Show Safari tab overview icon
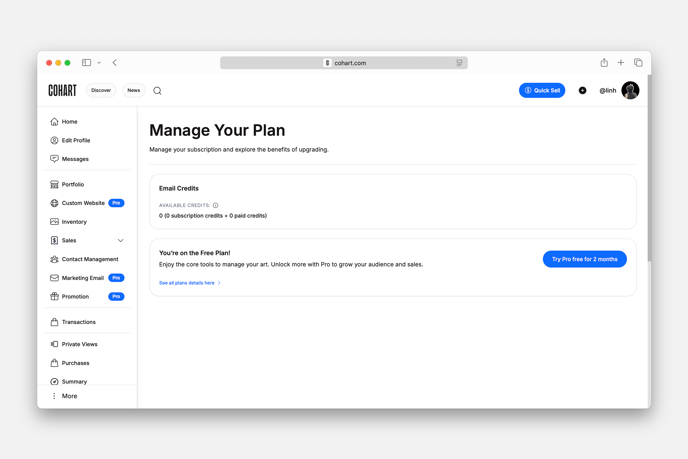Image resolution: width=688 pixels, height=459 pixels. [x=638, y=63]
